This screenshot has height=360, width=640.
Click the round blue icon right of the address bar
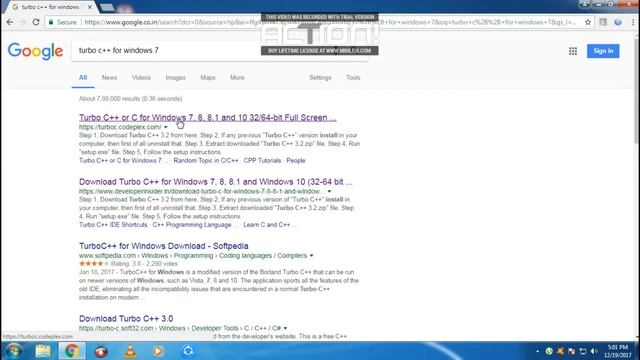618,22
